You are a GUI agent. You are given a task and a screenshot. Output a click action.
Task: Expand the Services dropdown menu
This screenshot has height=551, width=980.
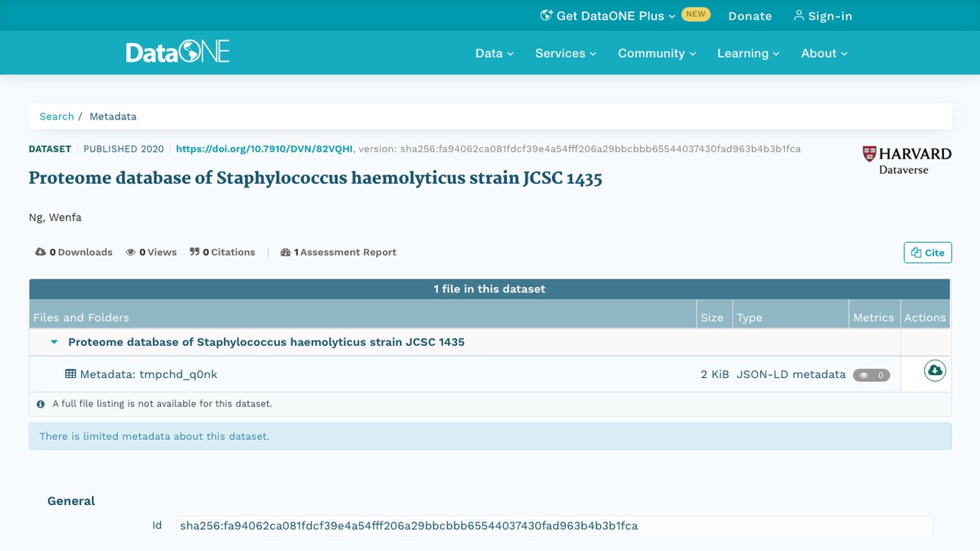coord(566,53)
